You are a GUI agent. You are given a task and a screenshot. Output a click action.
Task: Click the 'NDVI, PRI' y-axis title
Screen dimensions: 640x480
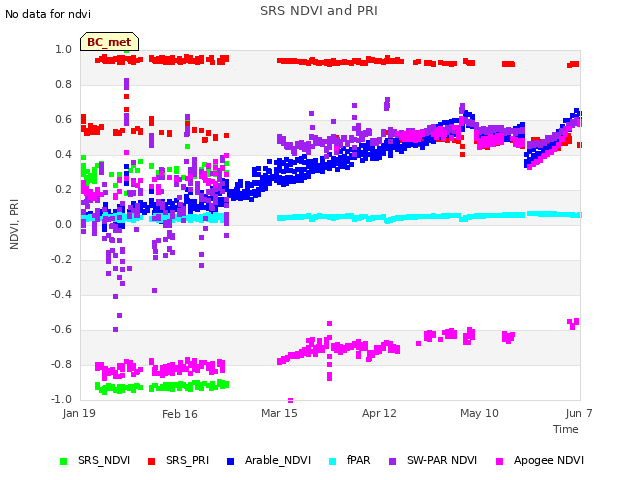pos(14,224)
